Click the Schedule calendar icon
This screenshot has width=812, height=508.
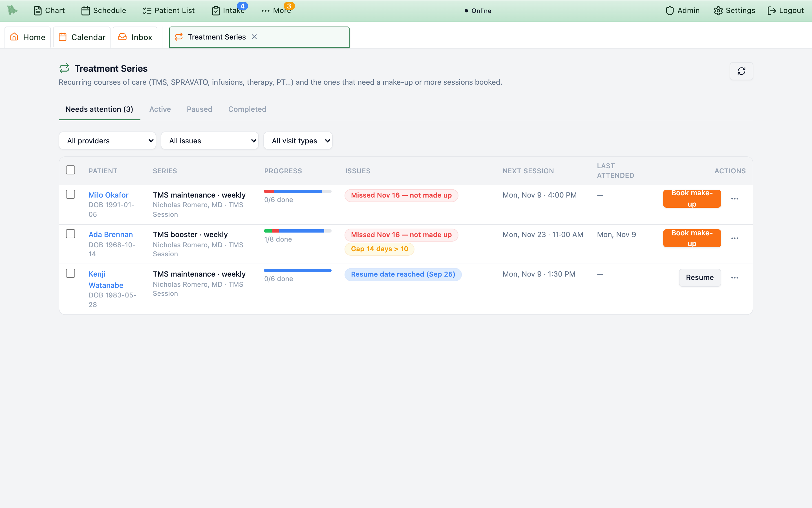(85, 11)
